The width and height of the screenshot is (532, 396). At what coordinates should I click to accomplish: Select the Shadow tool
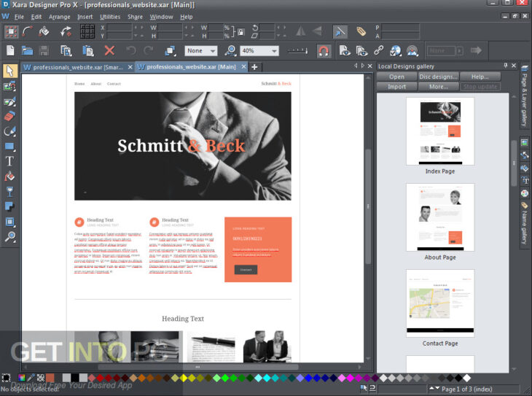(9, 206)
